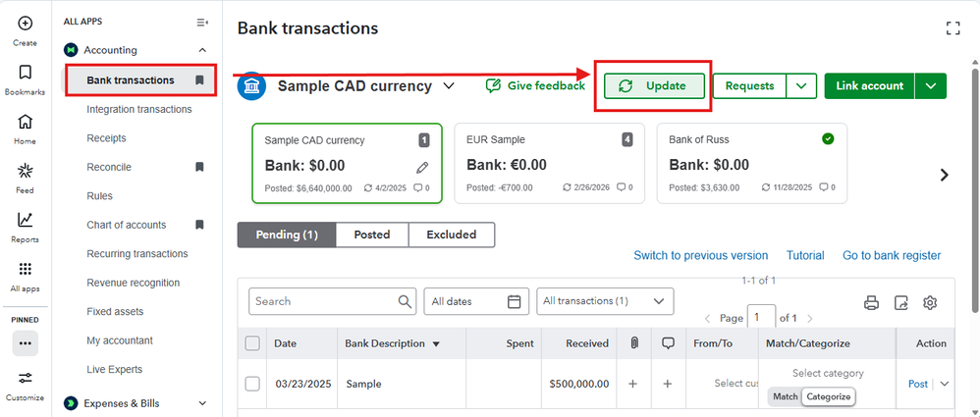The height and width of the screenshot is (417, 980).
Task: Sort by Bank Description arrow
Action: [436, 344]
